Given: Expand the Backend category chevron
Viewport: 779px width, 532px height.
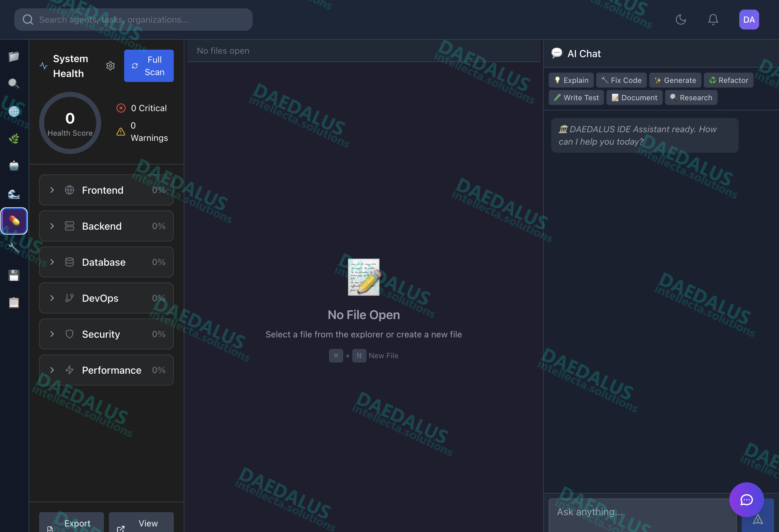Looking at the screenshot, I should pyautogui.click(x=52, y=226).
